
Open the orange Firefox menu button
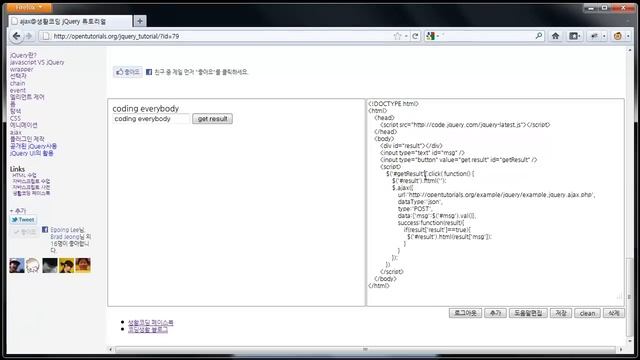[29, 7]
